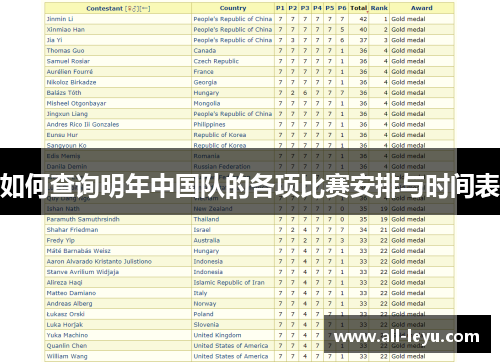Click the Italy country link

[200, 293]
